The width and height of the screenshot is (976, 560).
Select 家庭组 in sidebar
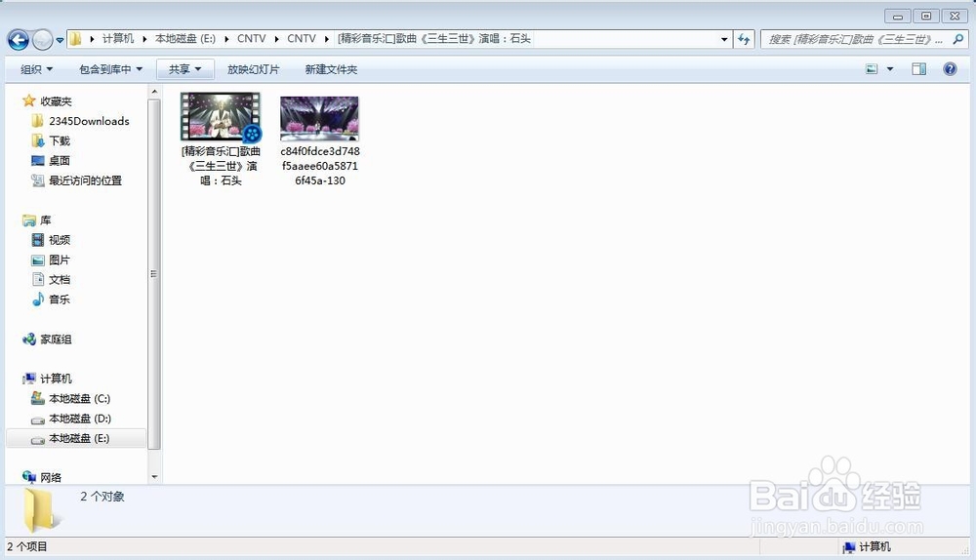coord(47,340)
